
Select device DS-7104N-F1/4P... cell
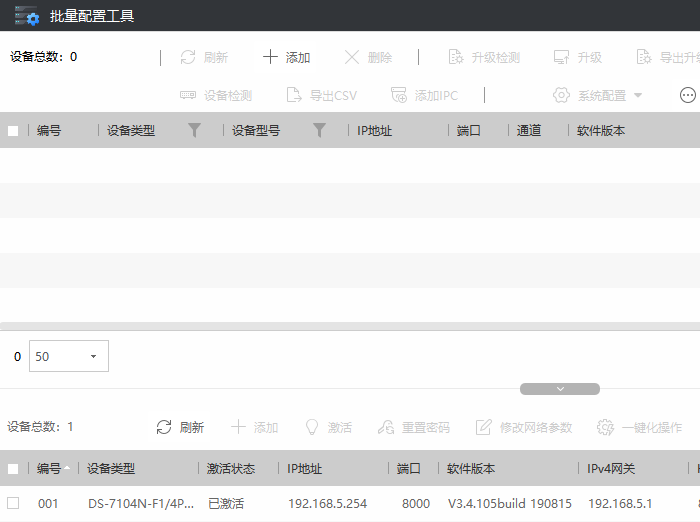(x=141, y=504)
